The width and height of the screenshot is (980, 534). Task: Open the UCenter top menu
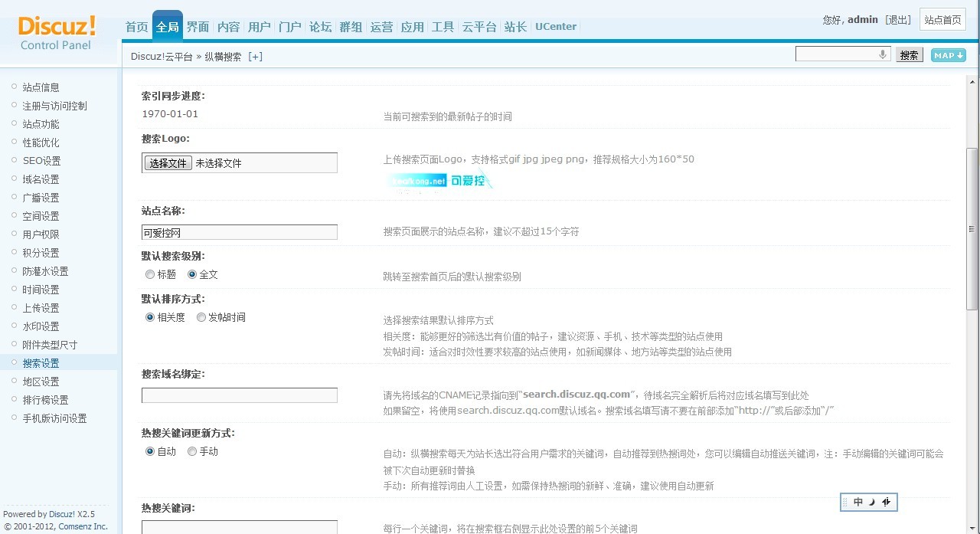point(556,27)
